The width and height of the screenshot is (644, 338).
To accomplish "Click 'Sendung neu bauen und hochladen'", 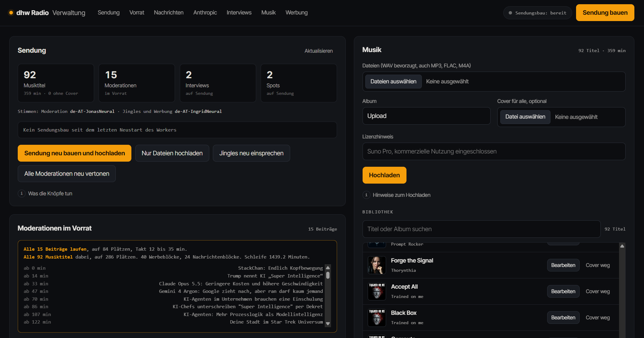I will tap(75, 153).
